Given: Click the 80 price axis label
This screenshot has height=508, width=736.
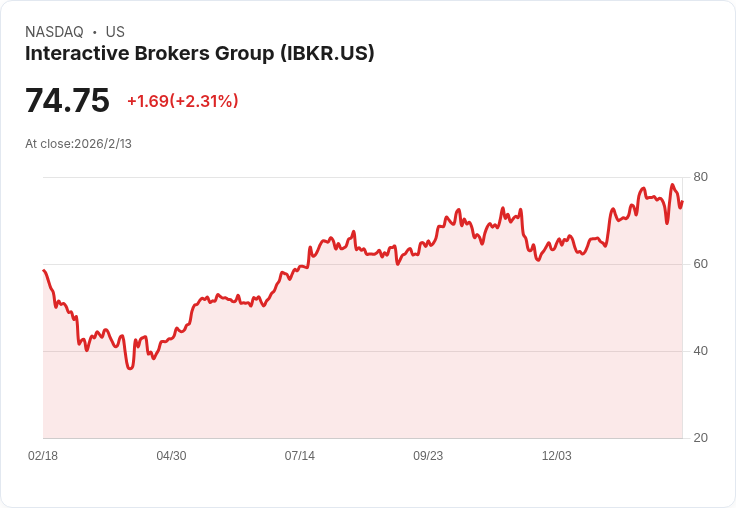Looking at the screenshot, I should (x=700, y=177).
